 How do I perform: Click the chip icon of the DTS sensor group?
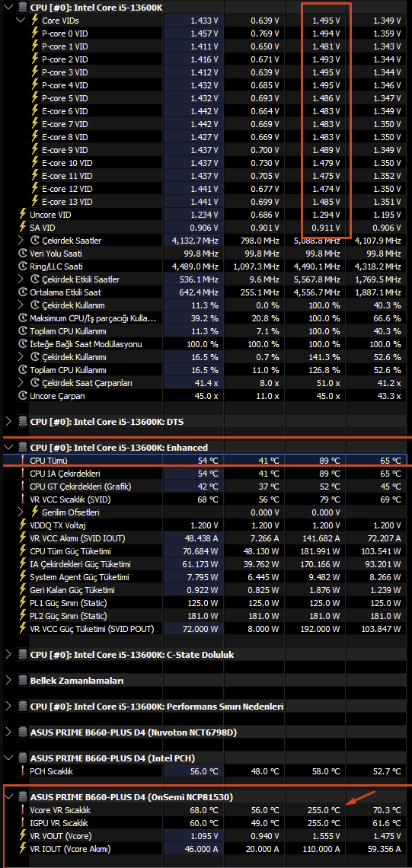click(23, 422)
